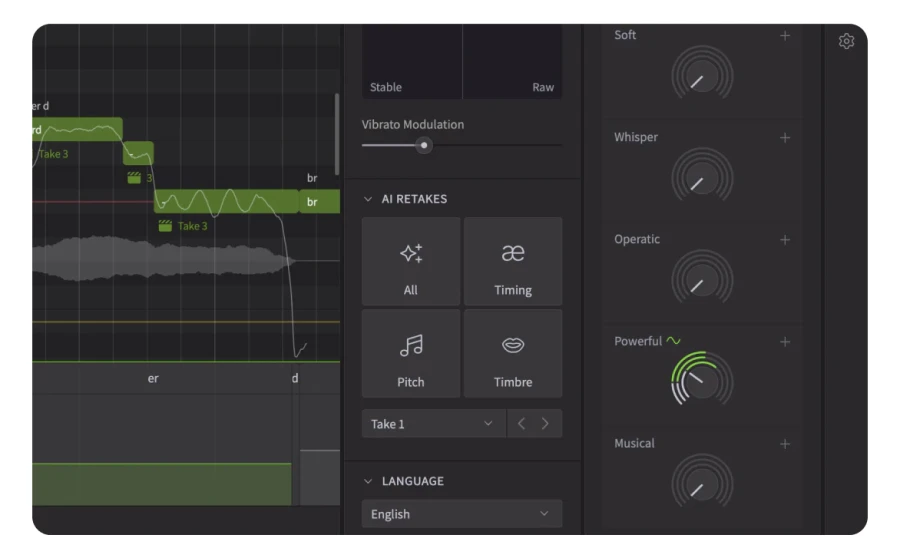The width and height of the screenshot is (900, 558).
Task: Open settings with the gear icon
Action: tap(845, 41)
